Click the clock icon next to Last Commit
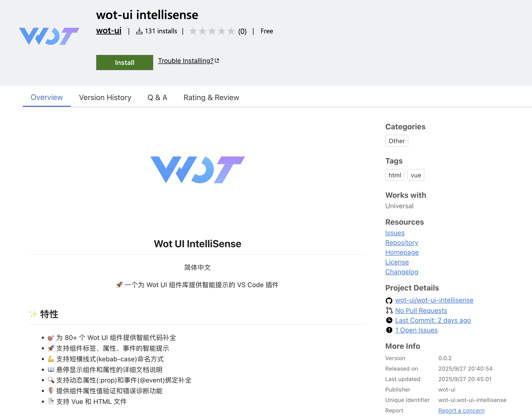Screen dimensions: 532x416 pyautogui.click(x=389, y=320)
